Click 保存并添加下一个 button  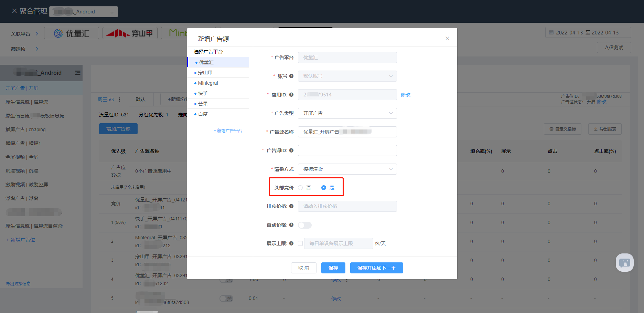click(x=376, y=268)
